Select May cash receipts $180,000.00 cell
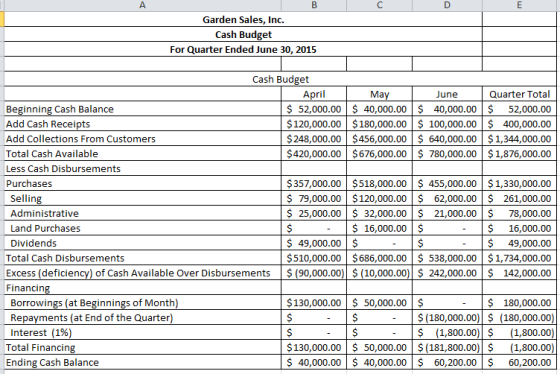 pyautogui.click(x=379, y=124)
